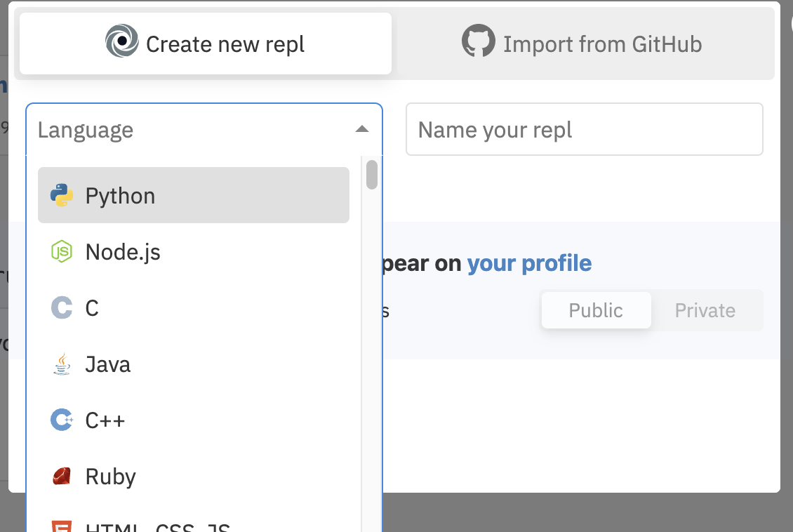Switch to the Create new repl tab
The height and width of the screenshot is (532, 793).
point(205,44)
